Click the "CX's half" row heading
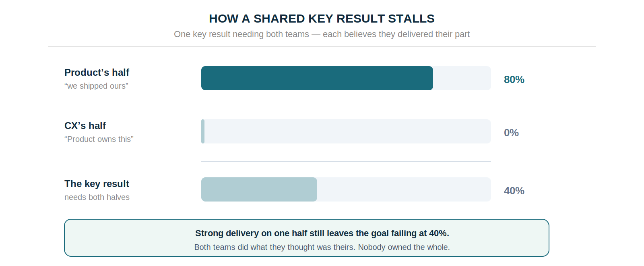Image resolution: width=644 pixels, height=266 pixels. tap(85, 126)
